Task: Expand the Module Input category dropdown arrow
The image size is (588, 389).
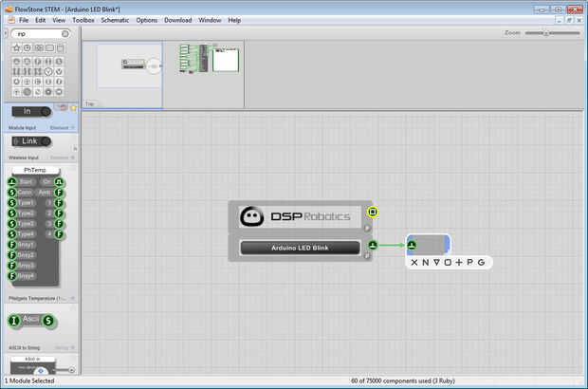Action: (73, 128)
